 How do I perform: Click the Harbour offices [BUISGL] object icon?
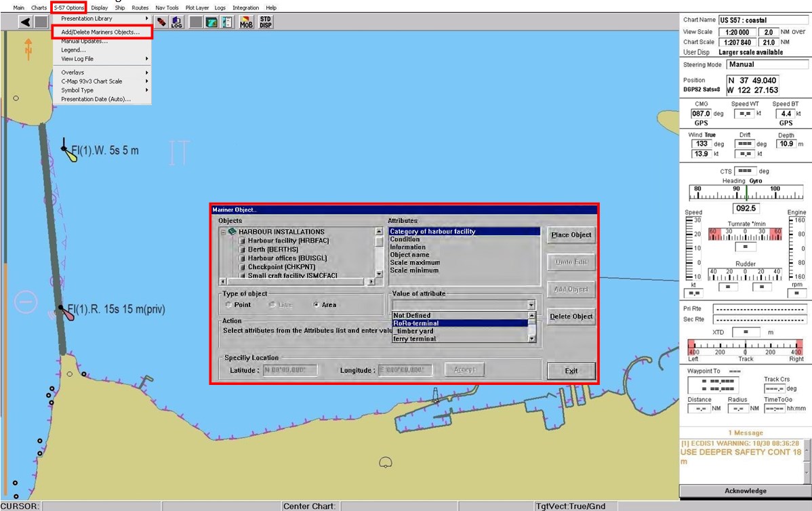coord(242,258)
